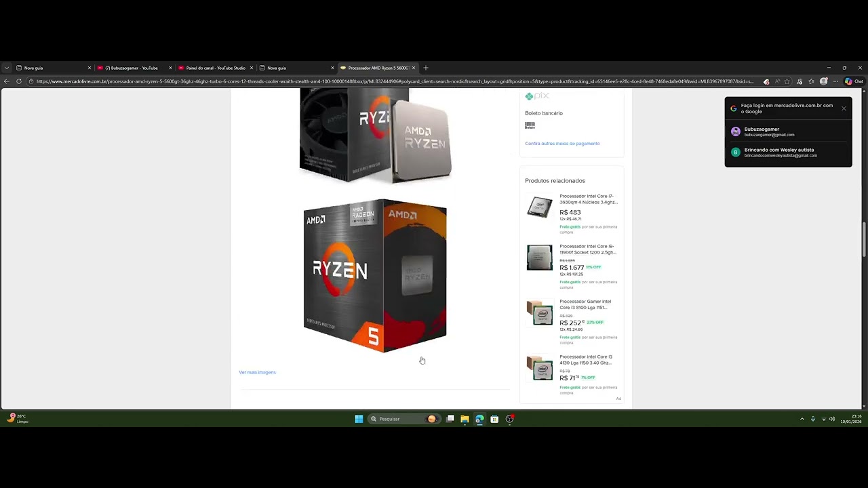Open the Windows Start menu
Image resolution: width=868 pixels, height=488 pixels.
click(x=359, y=419)
